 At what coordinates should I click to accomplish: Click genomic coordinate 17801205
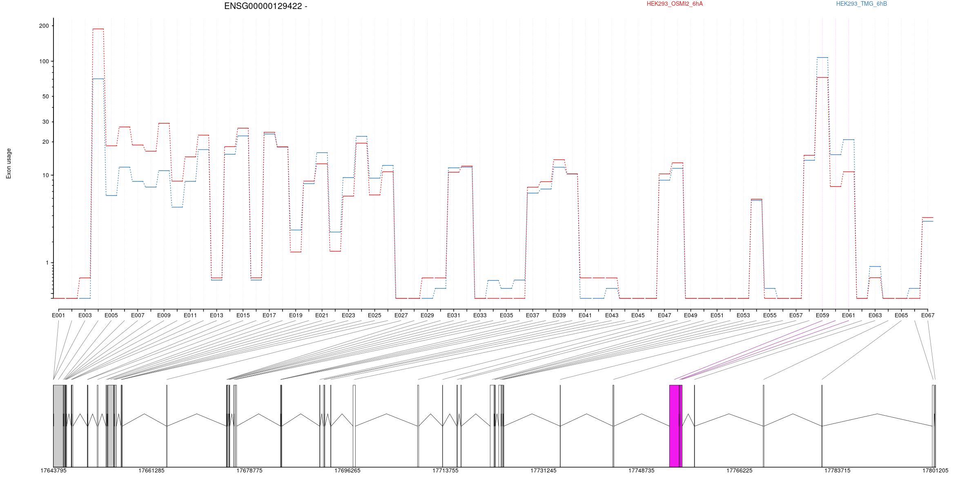(x=935, y=471)
